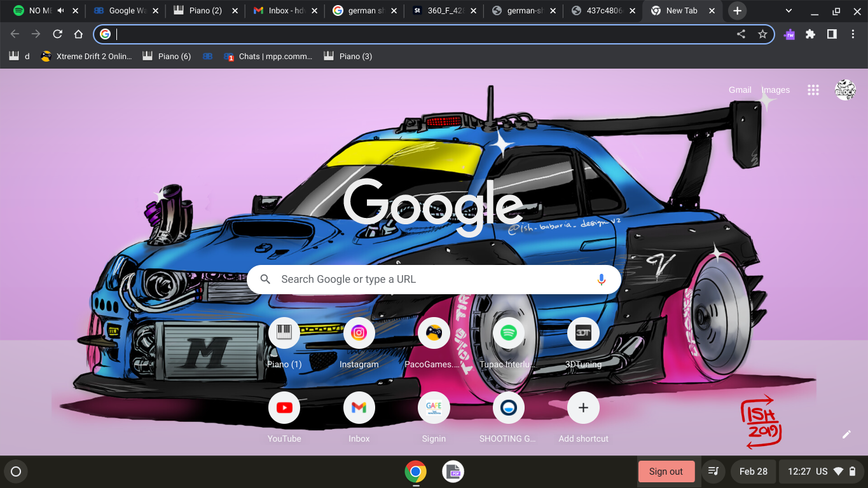Start voice search with the microphone icon

pos(601,279)
